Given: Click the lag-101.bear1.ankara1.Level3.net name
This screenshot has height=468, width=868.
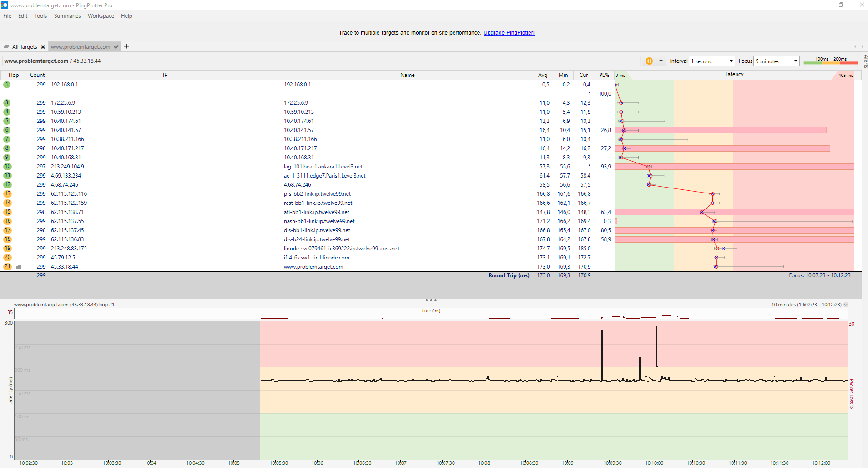Looking at the screenshot, I should click(x=323, y=167).
